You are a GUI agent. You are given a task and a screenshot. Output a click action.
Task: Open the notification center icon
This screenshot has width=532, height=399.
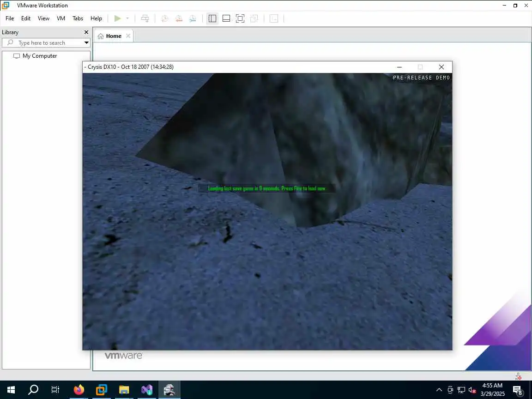[518, 390]
